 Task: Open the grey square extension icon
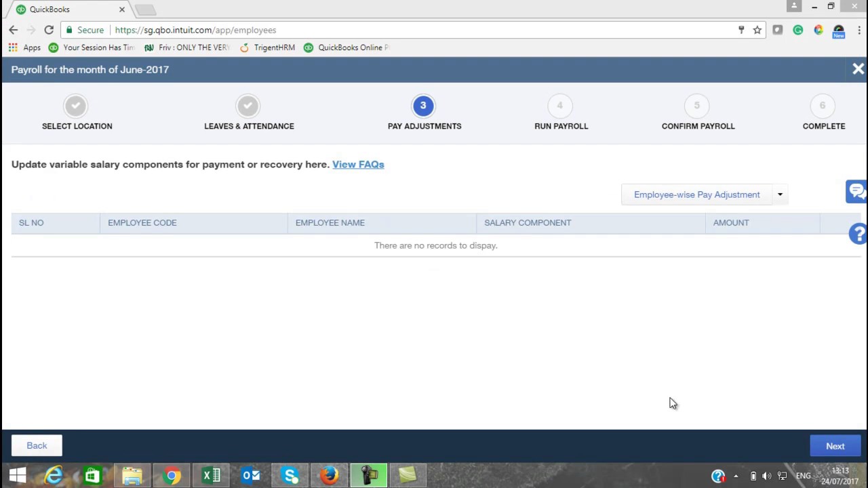[x=778, y=30]
